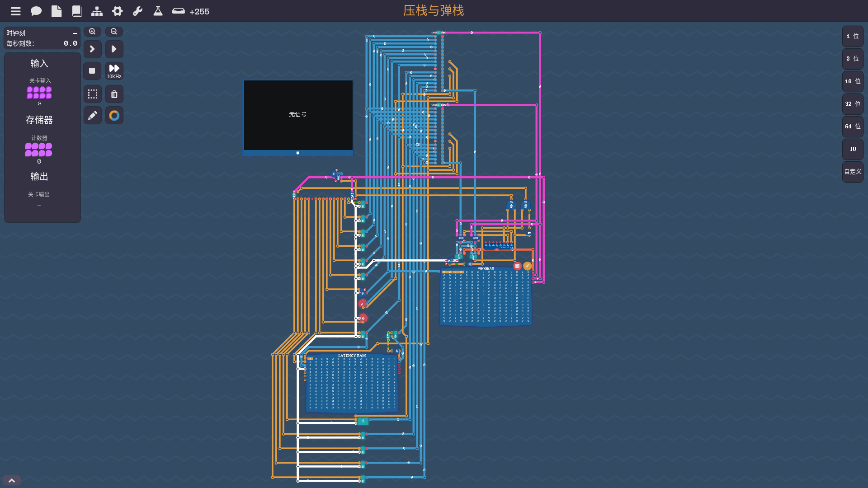The height and width of the screenshot is (488, 868).
Task: Open the flask lab icon
Action: pos(158,11)
